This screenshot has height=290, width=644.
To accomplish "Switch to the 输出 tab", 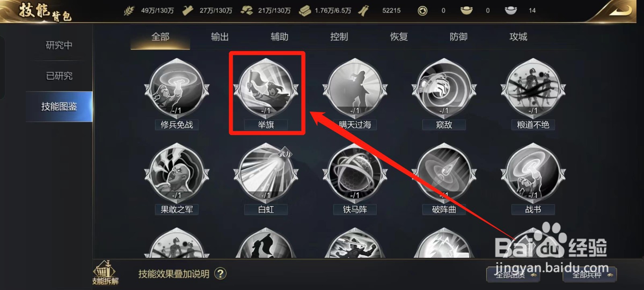I will [220, 37].
